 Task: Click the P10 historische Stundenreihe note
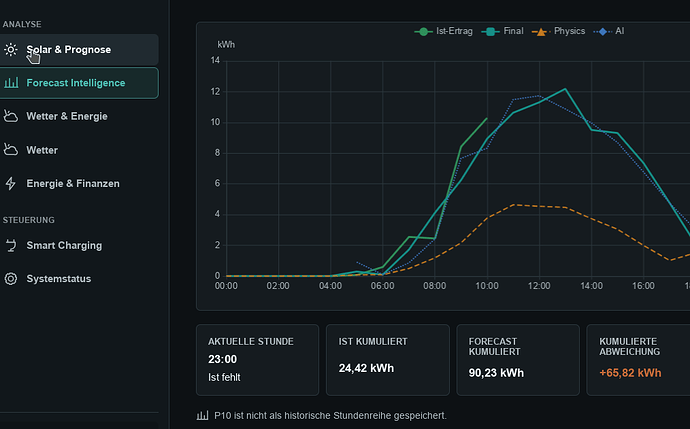click(x=330, y=415)
